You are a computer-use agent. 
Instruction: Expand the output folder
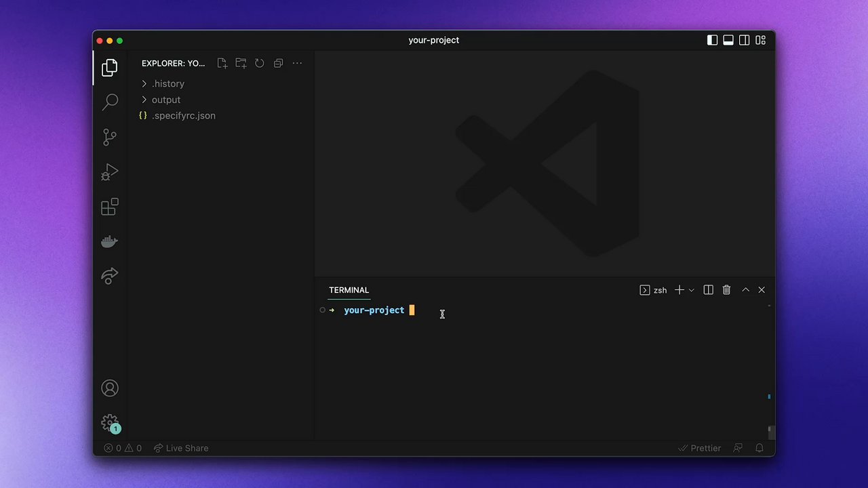tap(220, 100)
